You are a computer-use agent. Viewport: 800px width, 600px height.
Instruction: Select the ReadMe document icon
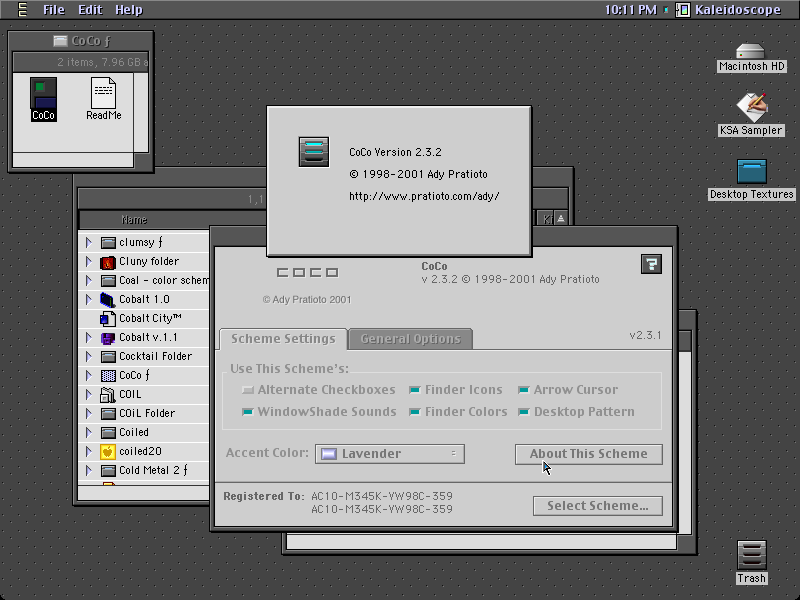pos(104,93)
